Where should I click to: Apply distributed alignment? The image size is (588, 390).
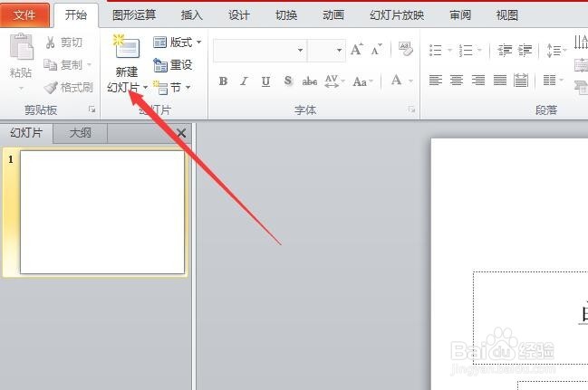[x=521, y=80]
